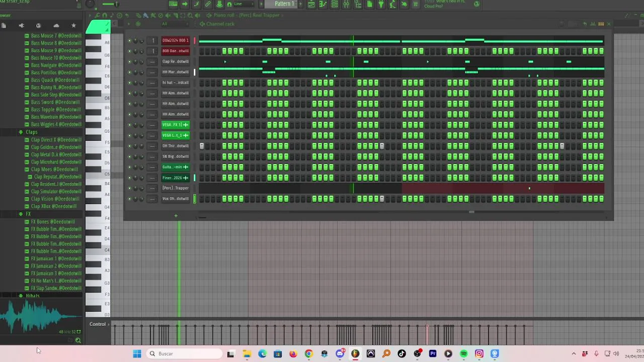Click the volume speaker tray icon
The width and height of the screenshot is (644, 362).
click(616, 354)
